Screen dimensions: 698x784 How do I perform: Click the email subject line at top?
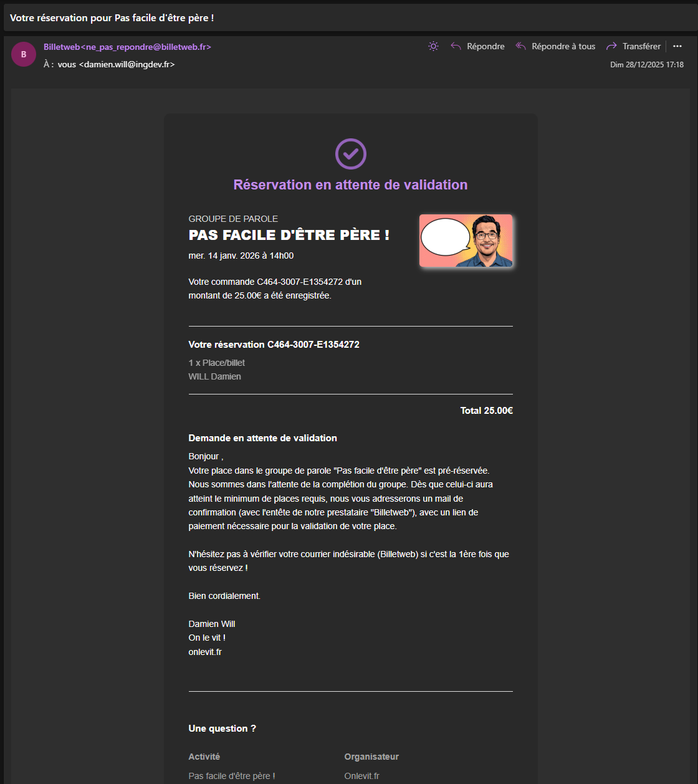(112, 17)
